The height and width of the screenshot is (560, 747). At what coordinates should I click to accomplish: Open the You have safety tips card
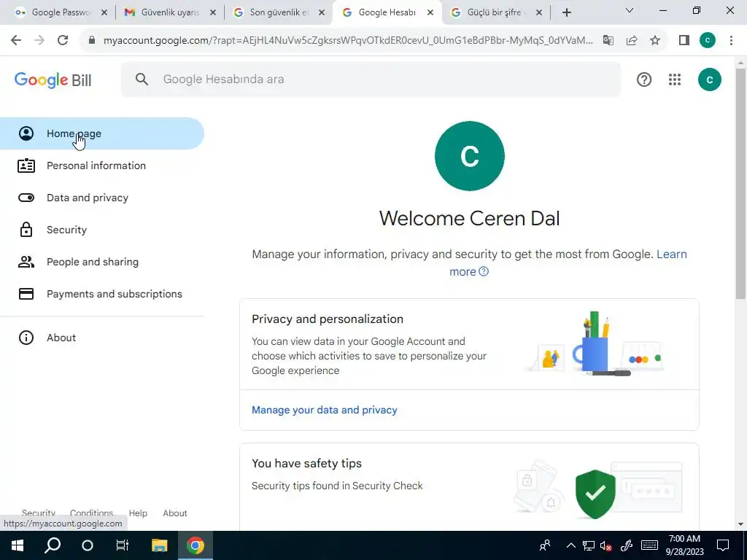(x=469, y=487)
